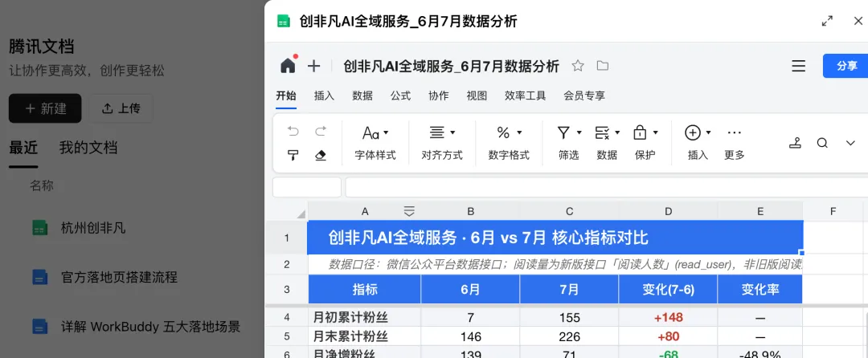Viewport: 868px width, 358px height.
Task: Open the folder location icon beside star
Action: (x=603, y=67)
